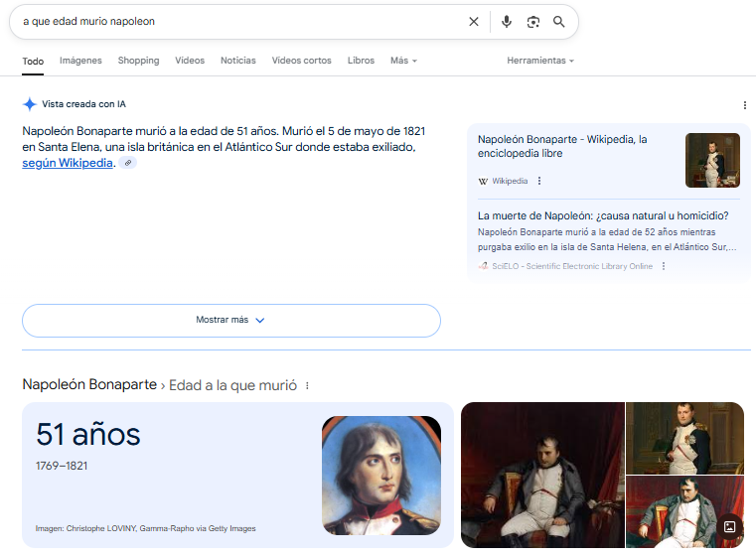Start voice search with microphone icon
756x557 pixels.
point(507,22)
